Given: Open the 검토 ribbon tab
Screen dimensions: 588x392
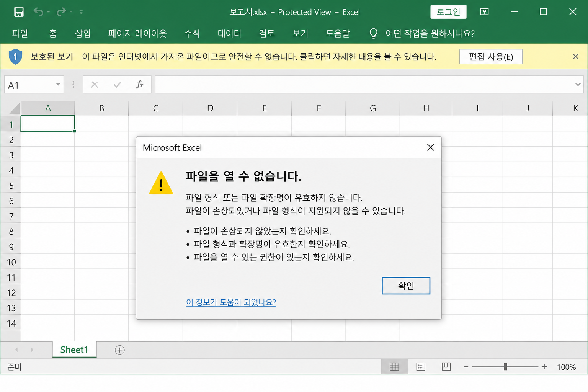Looking at the screenshot, I should coord(267,34).
